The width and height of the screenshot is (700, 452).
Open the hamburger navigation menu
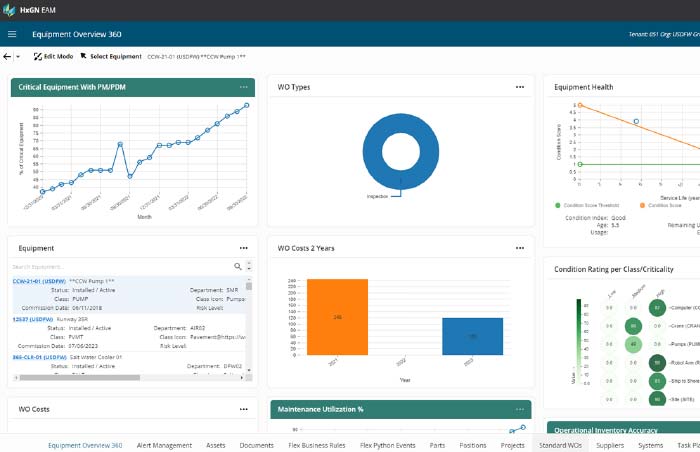tap(12, 34)
